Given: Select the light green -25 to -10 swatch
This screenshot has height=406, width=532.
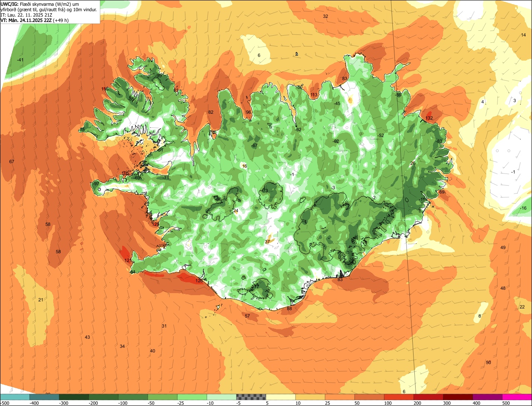Looking at the screenshot, I should [192, 397].
